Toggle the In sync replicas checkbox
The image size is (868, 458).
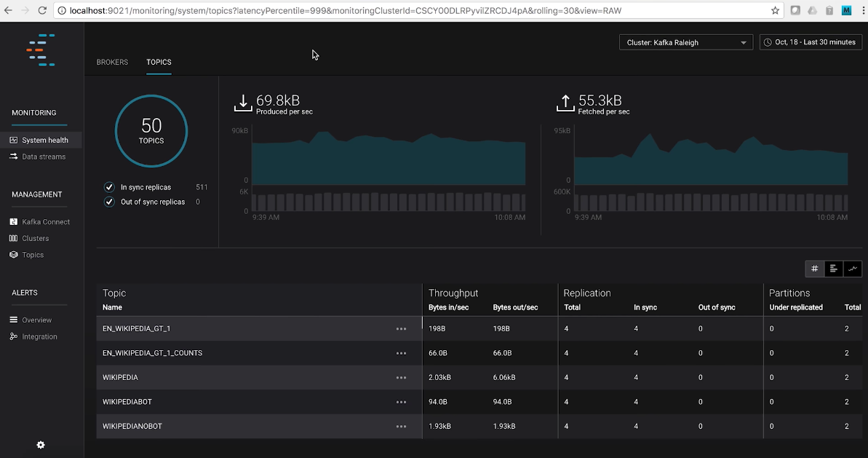click(x=109, y=187)
